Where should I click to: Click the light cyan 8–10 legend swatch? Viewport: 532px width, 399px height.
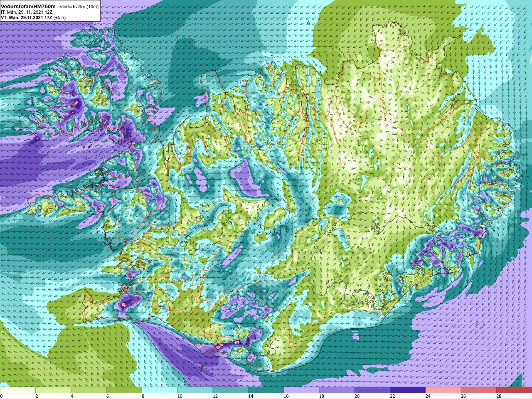160,390
